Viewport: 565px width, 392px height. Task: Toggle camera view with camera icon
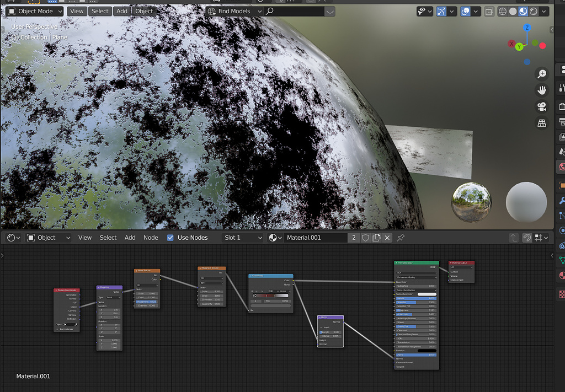(x=542, y=106)
